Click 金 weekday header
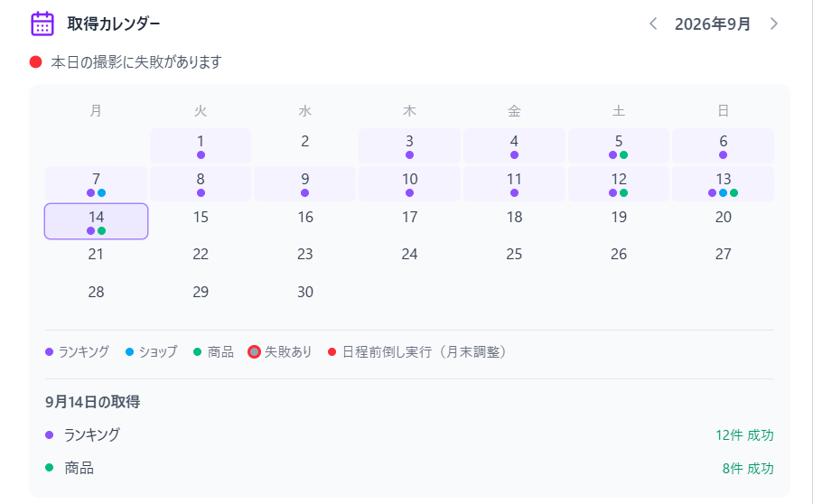This screenshot has width=813, height=504. coord(514,110)
